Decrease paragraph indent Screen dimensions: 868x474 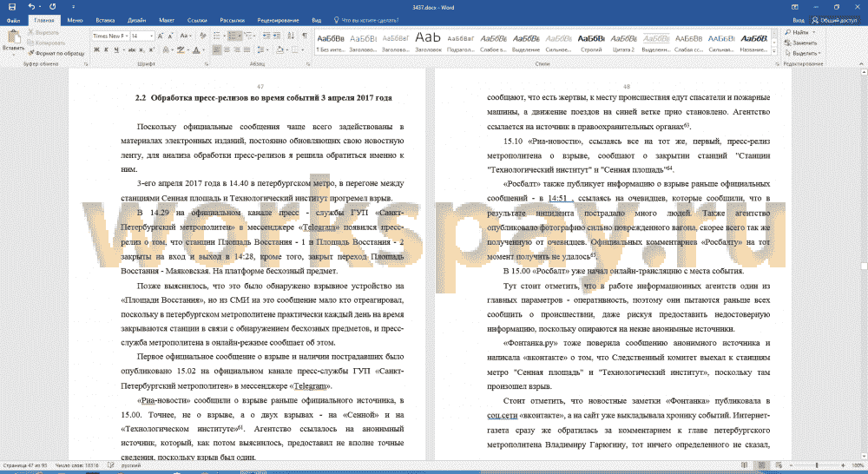[x=266, y=36]
